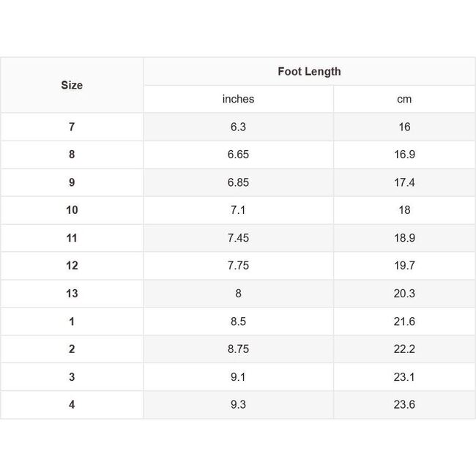Click the 8.5 inches cell
This screenshot has height=476, width=476.
(238, 321)
